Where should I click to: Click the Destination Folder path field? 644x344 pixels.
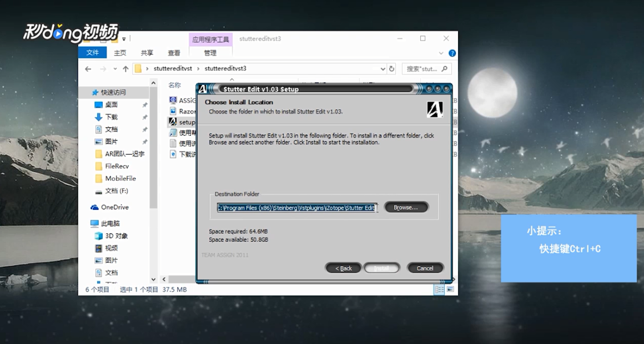point(297,208)
